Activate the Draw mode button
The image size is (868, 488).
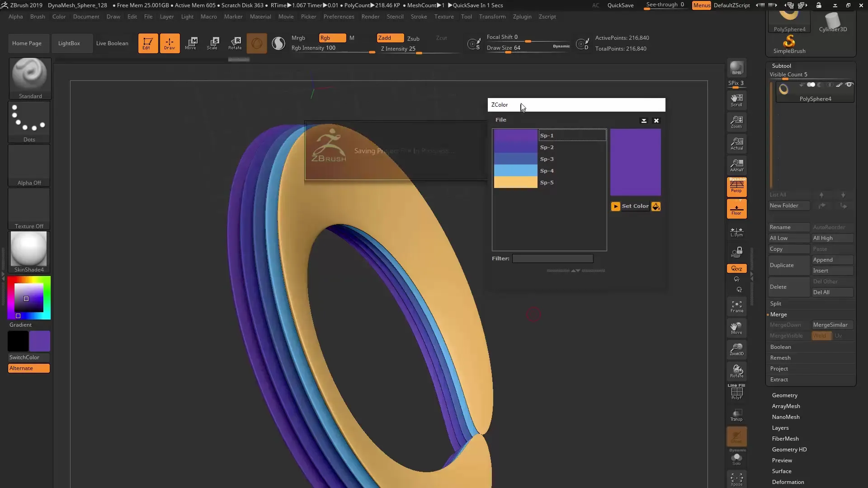click(170, 43)
